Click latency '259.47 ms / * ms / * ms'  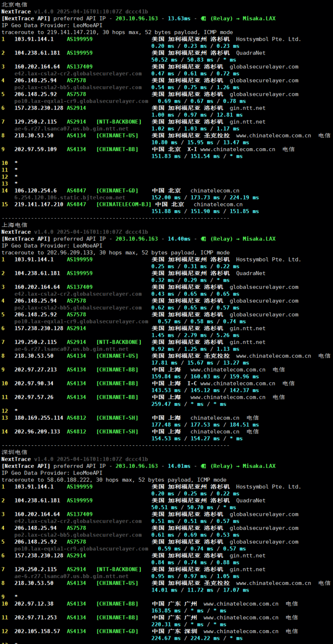pyautogui.click(x=189, y=404)
